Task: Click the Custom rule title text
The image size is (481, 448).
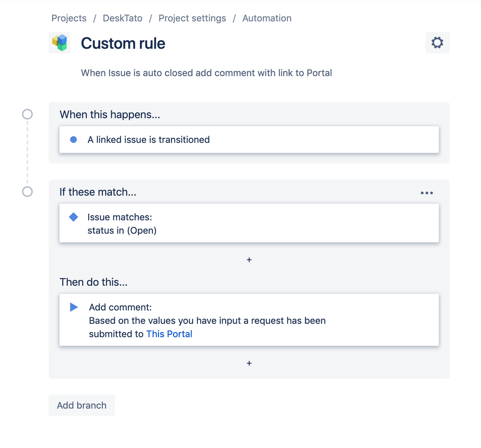Action: click(123, 43)
